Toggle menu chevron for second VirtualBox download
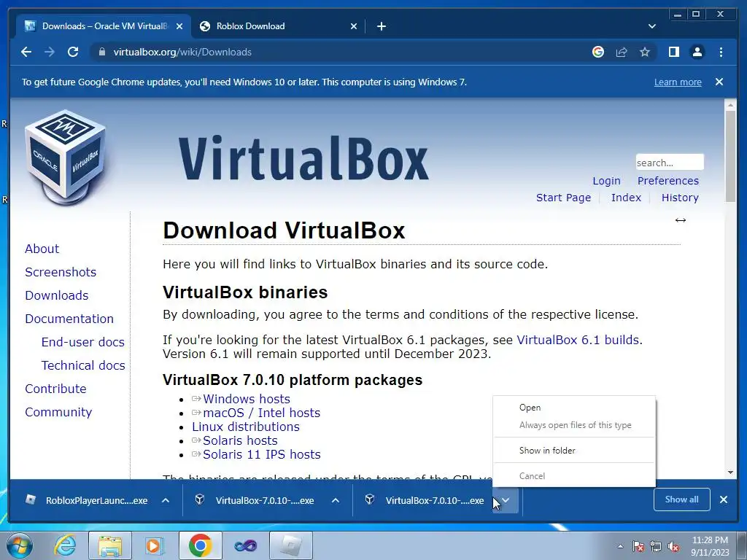 click(506, 500)
